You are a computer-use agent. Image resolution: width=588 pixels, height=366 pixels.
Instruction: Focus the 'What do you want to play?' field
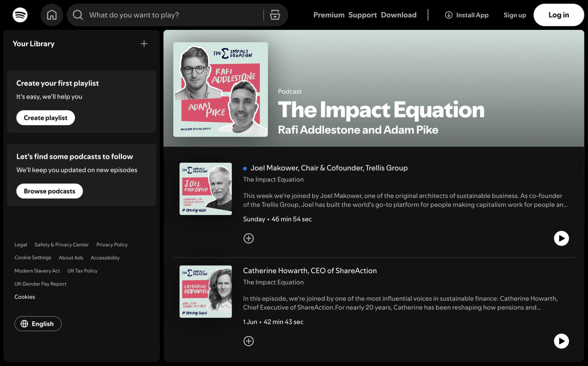point(170,15)
